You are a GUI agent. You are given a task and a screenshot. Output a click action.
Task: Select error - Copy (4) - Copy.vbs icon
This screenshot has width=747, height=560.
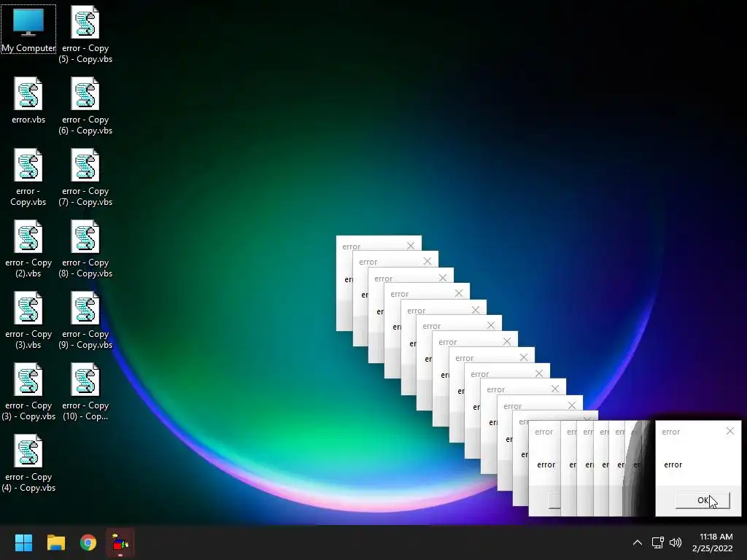pos(28,463)
